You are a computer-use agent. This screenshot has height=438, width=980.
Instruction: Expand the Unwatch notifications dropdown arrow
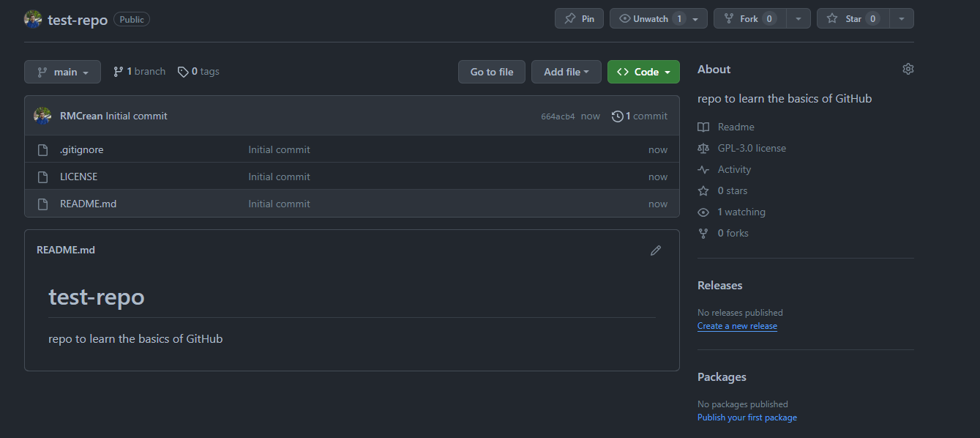pyautogui.click(x=695, y=19)
